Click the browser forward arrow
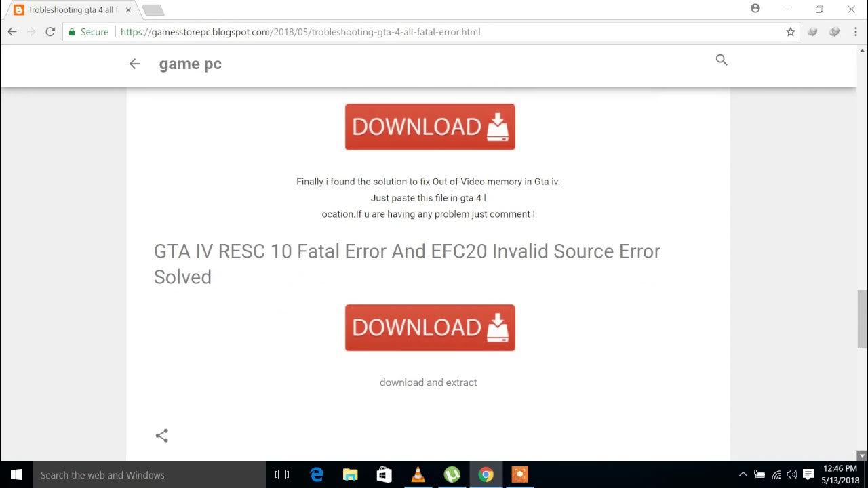Viewport: 868px width, 488px height. [x=31, y=32]
